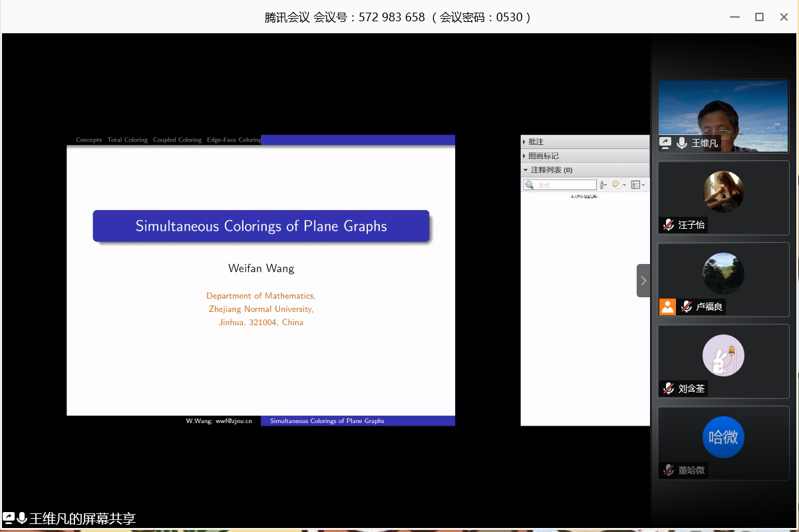Click the muted mic icon for 刘含荃
Screen dimensions: 799x532
[x=668, y=388]
